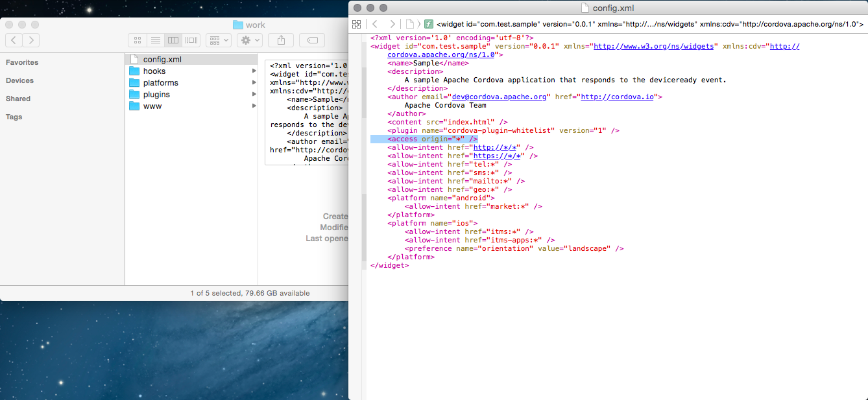Click the geo:* allow-intent line
This screenshot has height=400, width=868.
[450, 189]
